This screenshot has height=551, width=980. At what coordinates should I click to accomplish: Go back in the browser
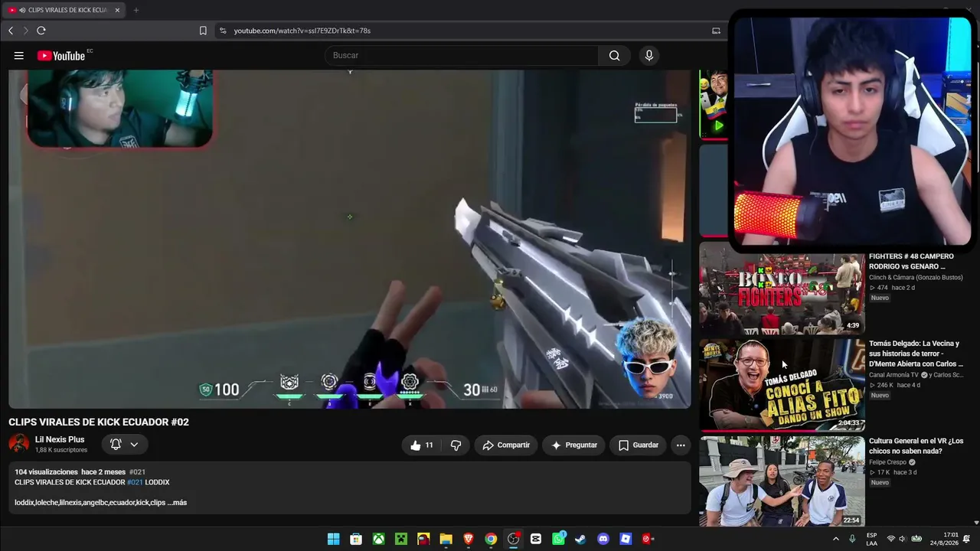point(11,31)
